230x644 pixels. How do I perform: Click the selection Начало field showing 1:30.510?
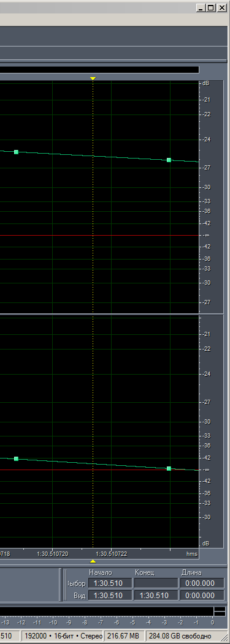pyautogui.click(x=110, y=583)
